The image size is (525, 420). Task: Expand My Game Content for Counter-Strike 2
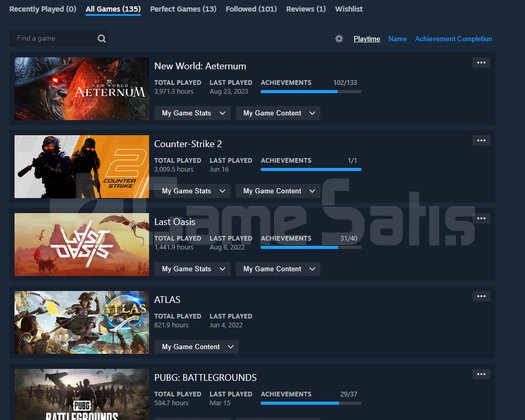point(278,191)
